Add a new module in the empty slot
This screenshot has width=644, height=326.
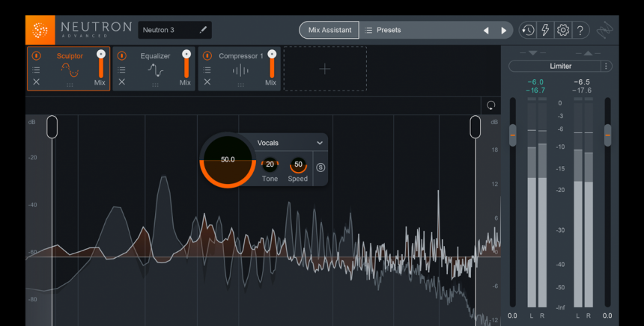pos(325,69)
